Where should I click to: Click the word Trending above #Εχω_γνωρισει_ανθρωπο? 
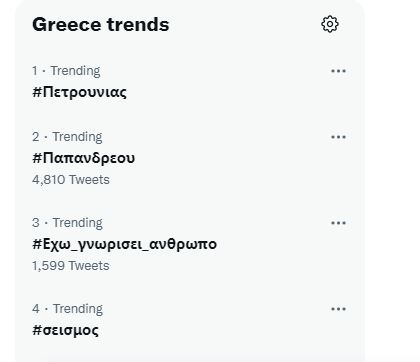click(x=78, y=223)
